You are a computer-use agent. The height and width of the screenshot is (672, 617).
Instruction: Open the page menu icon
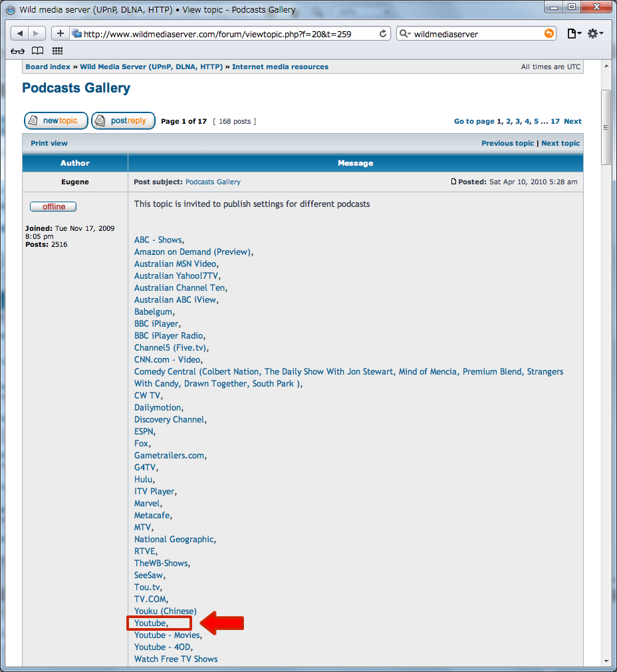point(574,33)
